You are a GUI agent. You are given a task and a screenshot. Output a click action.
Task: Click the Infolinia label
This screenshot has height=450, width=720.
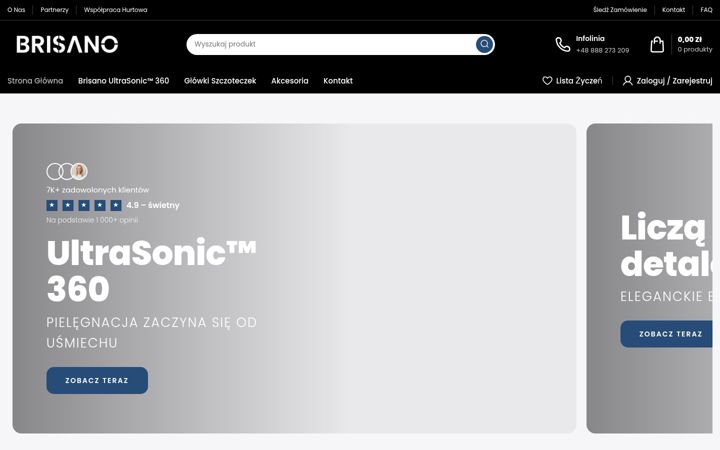pos(590,39)
